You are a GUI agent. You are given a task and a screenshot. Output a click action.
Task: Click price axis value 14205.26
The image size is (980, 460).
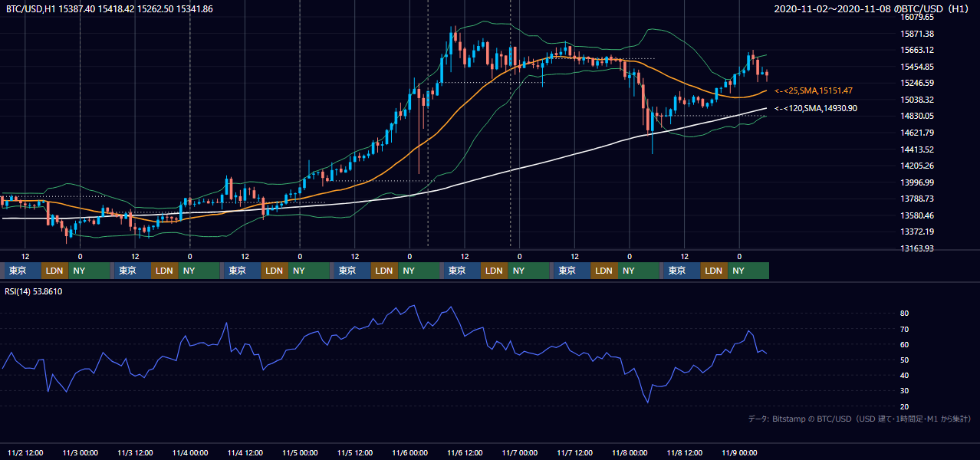coord(916,166)
